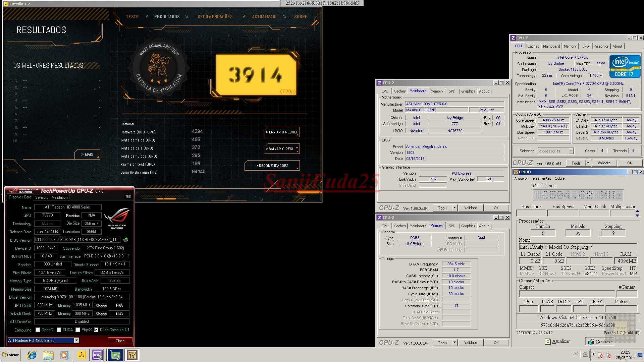Open the Iniciar start menu
Viewport: 644px width, 362px height.
pos(11,355)
